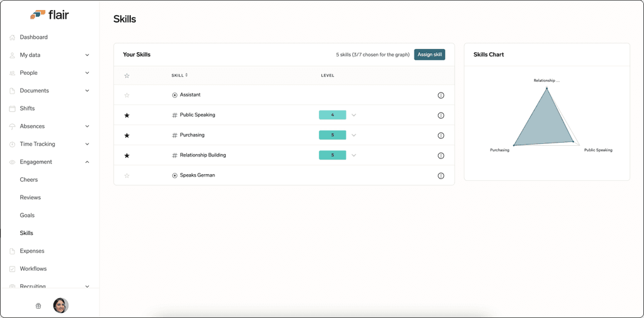Click the flair logo
Viewport: 644px width, 318px height.
pos(49,15)
